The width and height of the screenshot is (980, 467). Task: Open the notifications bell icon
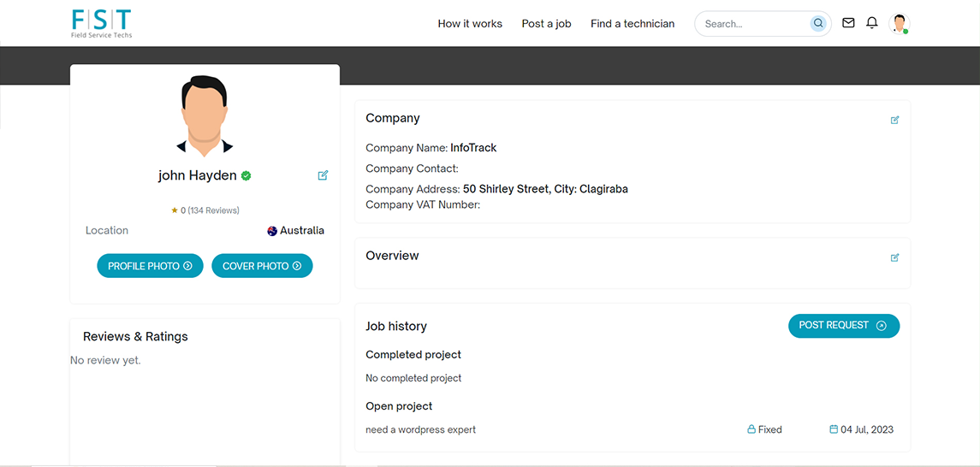click(872, 23)
